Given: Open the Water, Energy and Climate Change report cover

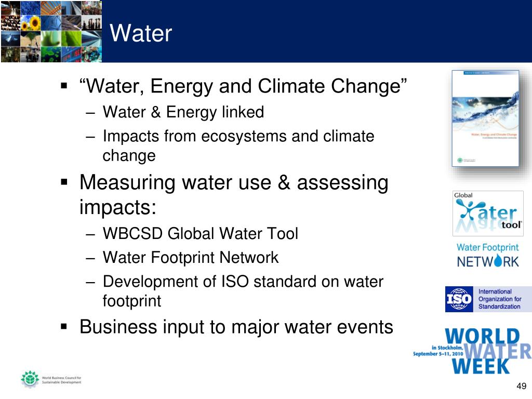Looking at the screenshot, I should (x=485, y=118).
